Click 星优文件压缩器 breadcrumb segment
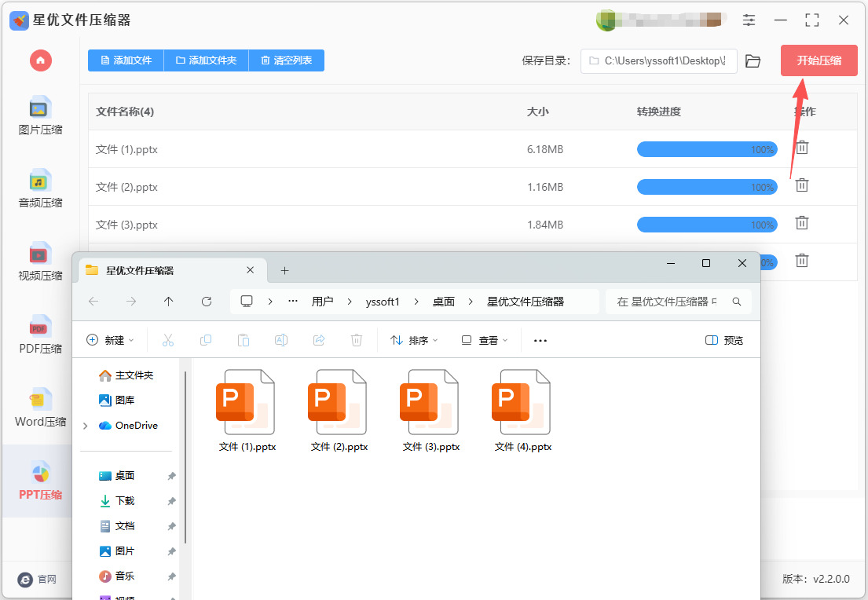868x600 pixels. pyautogui.click(x=526, y=302)
